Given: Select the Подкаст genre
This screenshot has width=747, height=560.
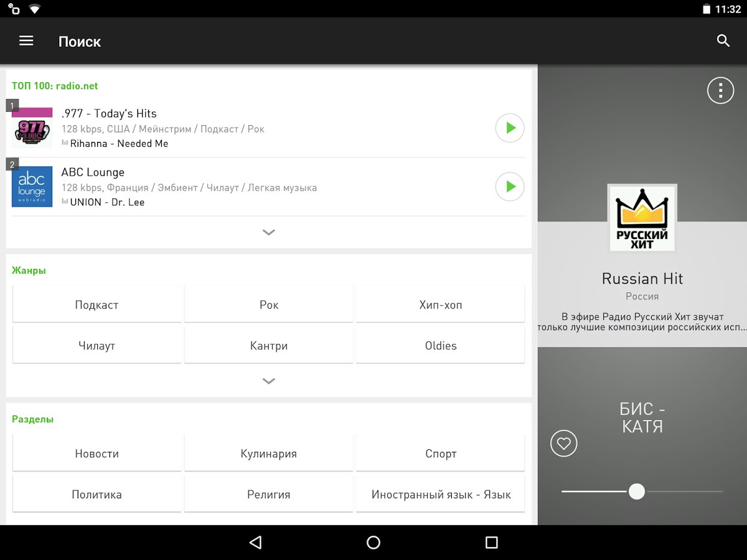Looking at the screenshot, I should coord(96,305).
